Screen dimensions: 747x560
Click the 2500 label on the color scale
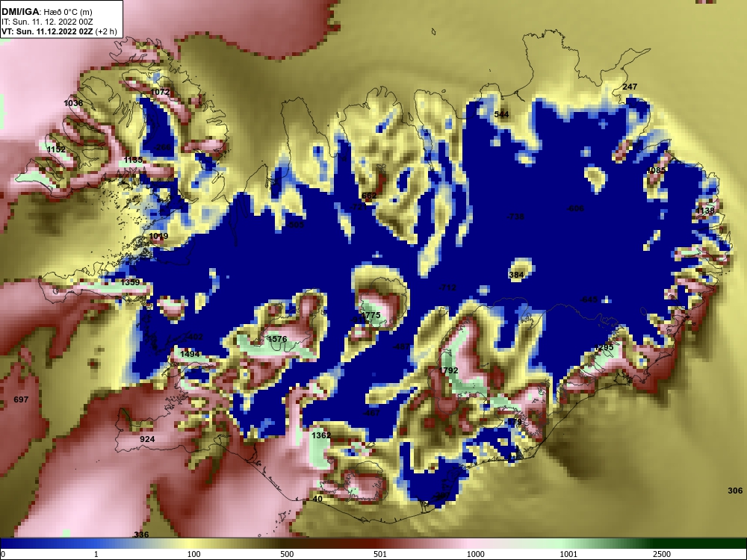coord(662,554)
